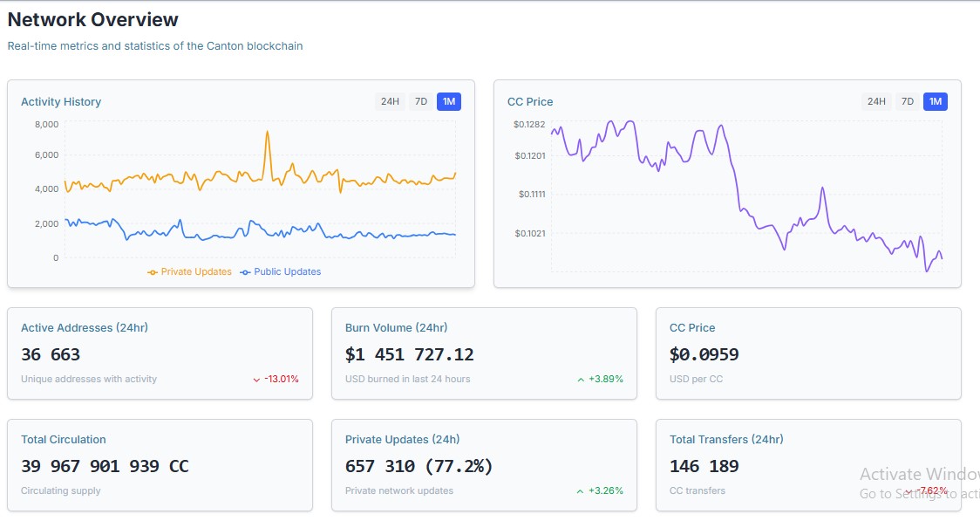Click the tall orange spike in Activity History
Screen dimensions: 980x521
(268, 134)
